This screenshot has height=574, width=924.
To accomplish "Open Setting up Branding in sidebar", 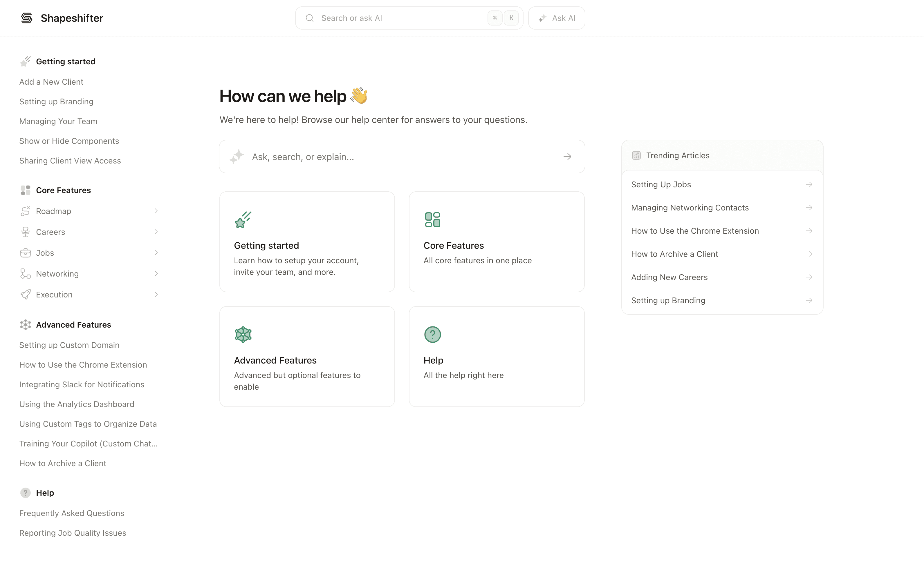I will click(x=56, y=102).
